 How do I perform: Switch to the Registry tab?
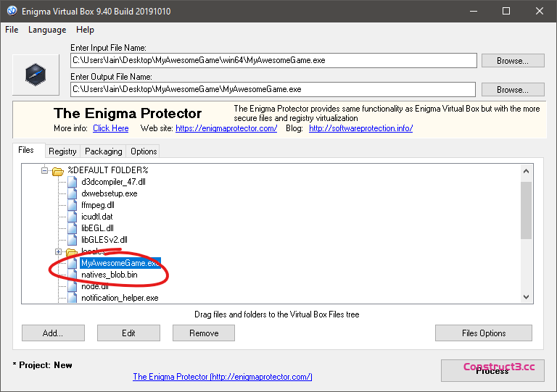62,151
